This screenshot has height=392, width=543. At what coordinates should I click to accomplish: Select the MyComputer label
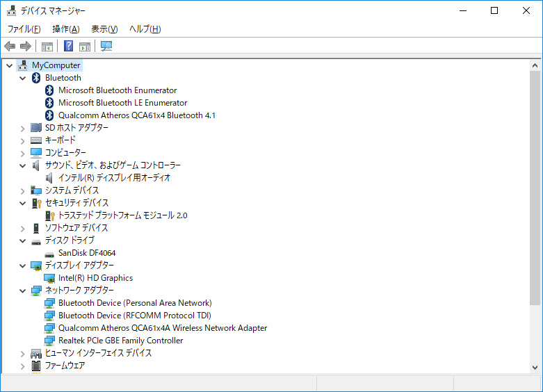56,65
